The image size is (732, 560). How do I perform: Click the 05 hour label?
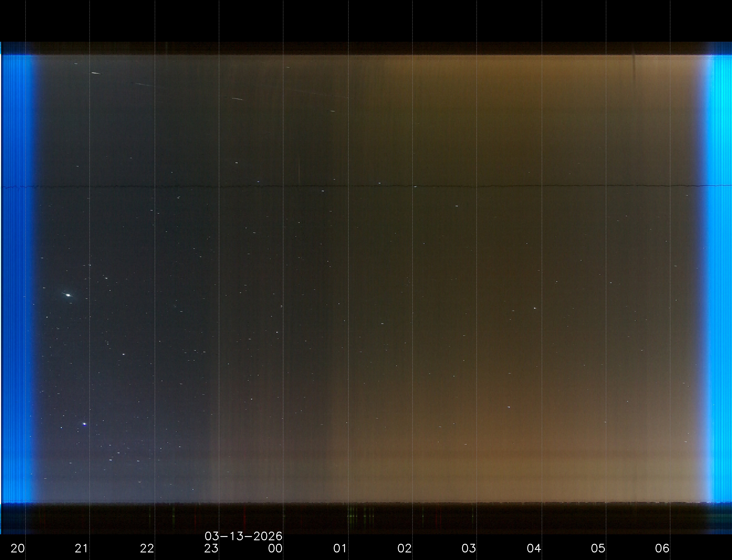[598, 548]
